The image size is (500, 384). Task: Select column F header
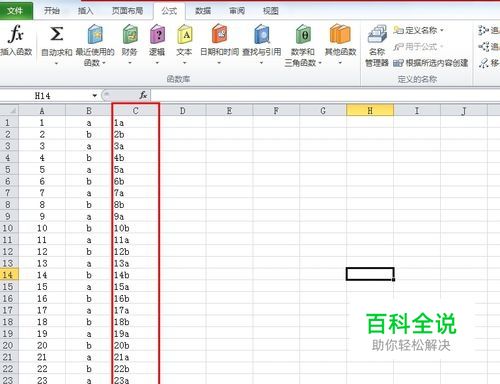(276, 110)
